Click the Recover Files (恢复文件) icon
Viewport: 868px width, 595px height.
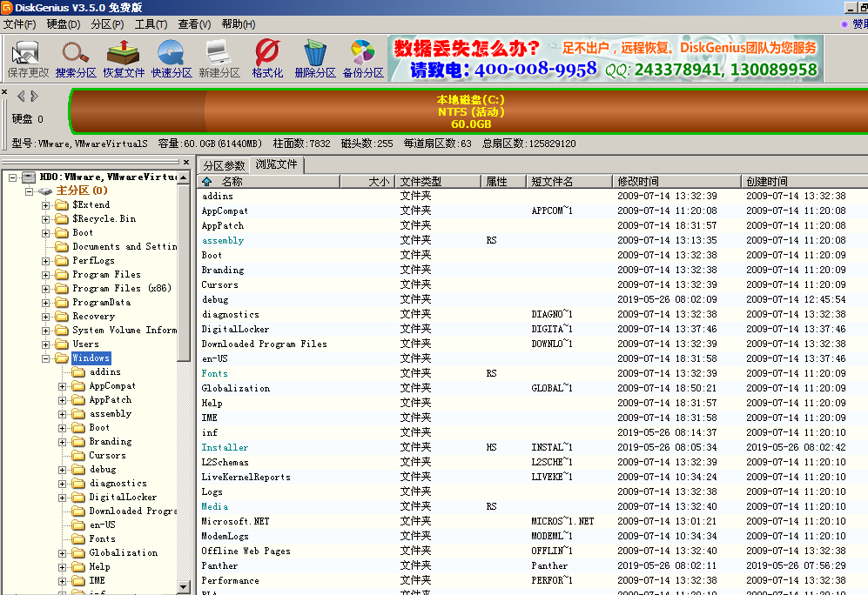pos(124,58)
